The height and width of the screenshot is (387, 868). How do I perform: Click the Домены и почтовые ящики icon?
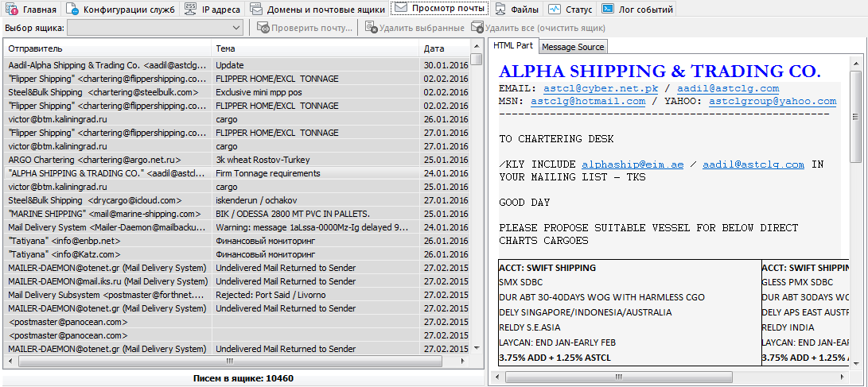click(x=255, y=9)
